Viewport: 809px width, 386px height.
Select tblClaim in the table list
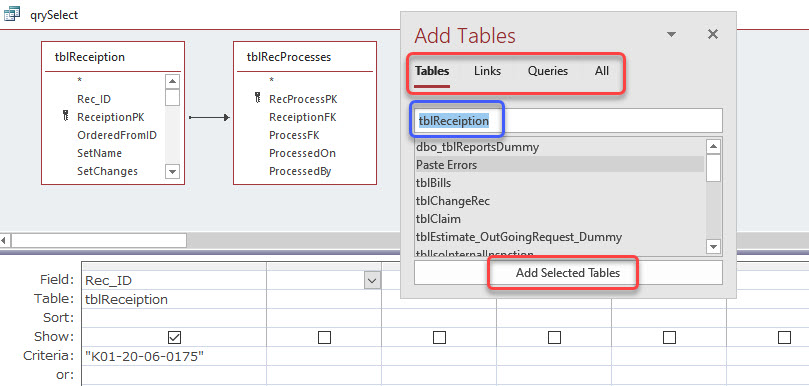[559, 219]
